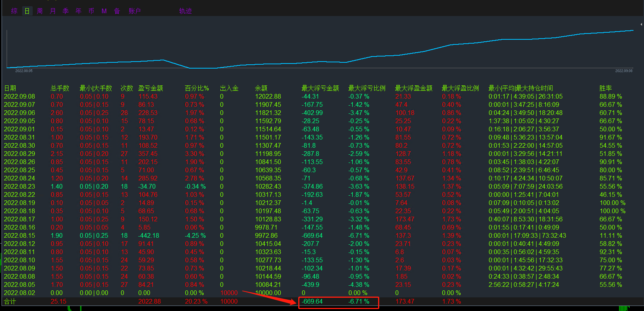The width and height of the screenshot is (644, 311).
Task: Click the 胜率 column header
Action: (x=605, y=88)
